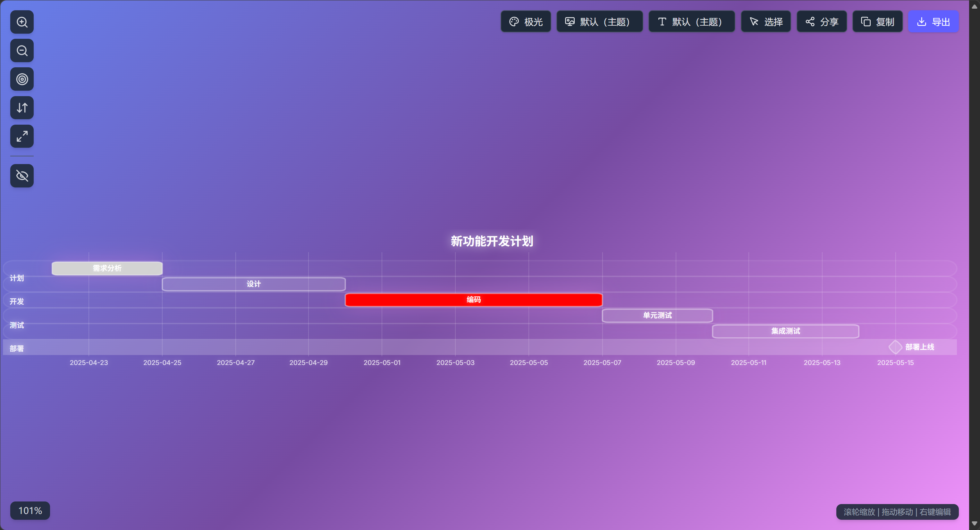Click the 2025-05-07 date axis label

click(x=602, y=363)
